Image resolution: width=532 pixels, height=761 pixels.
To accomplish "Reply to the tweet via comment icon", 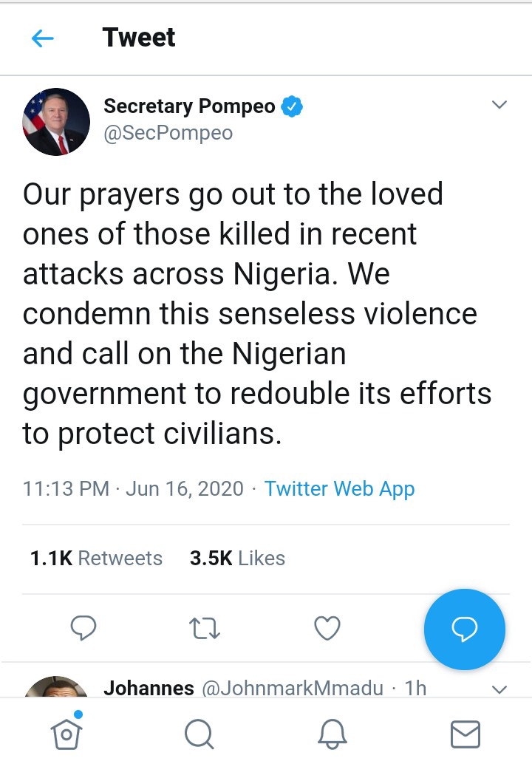I will click(x=83, y=628).
